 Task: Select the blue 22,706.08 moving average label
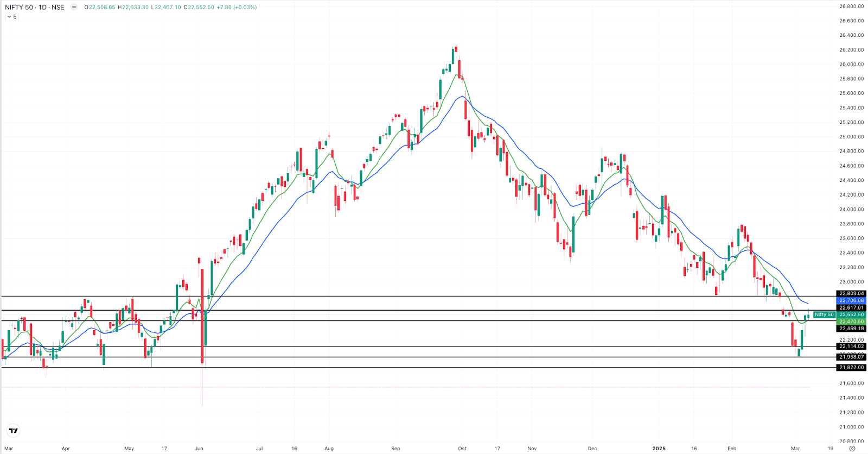coord(851,300)
